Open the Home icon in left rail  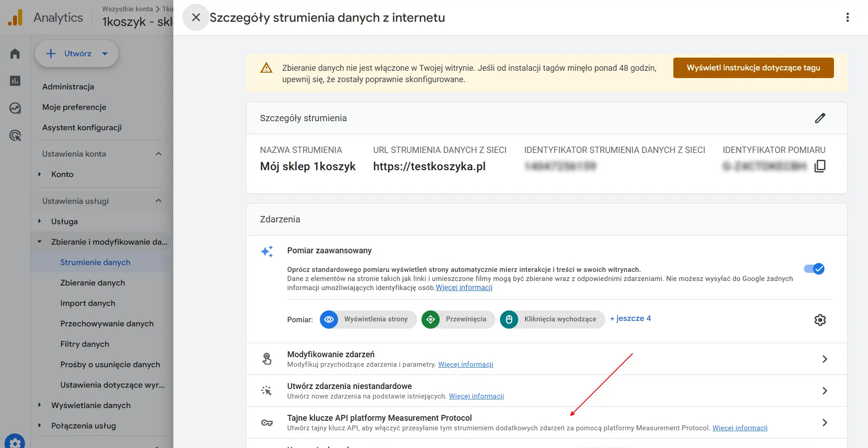pos(15,54)
